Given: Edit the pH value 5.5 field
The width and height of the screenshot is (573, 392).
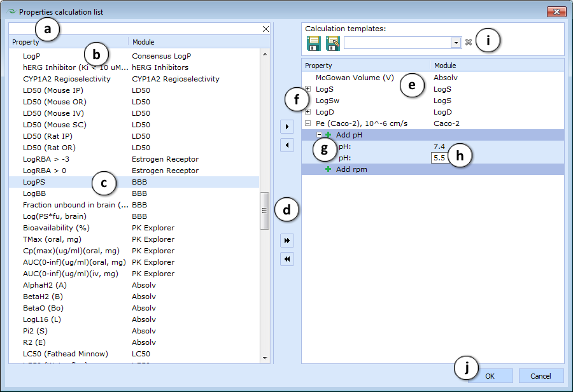Looking at the screenshot, I should 439,158.
